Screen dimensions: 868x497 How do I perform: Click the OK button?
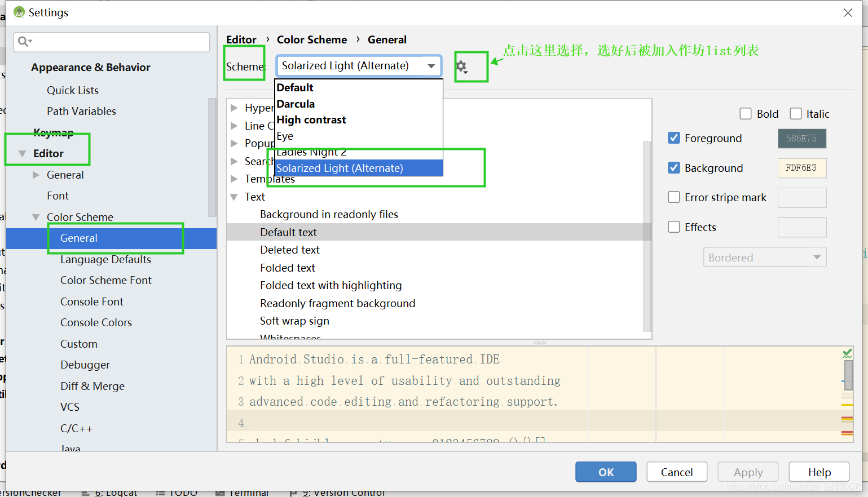point(606,472)
